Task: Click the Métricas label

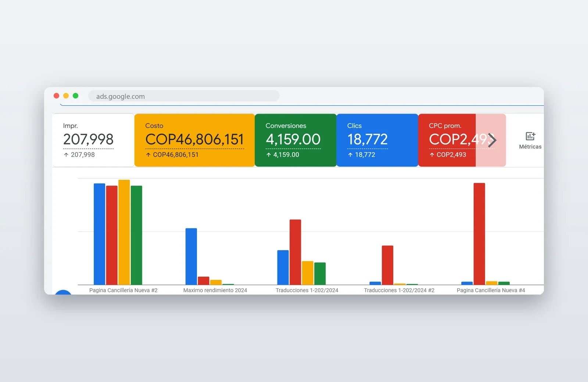Action: tap(530, 147)
